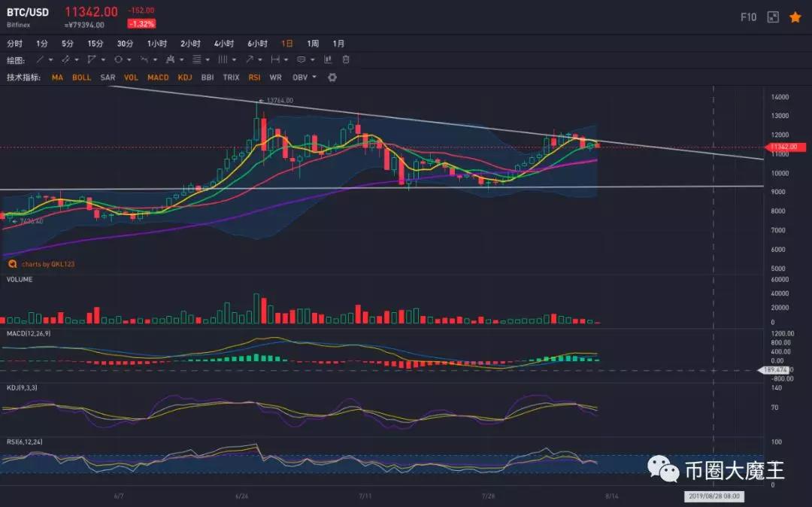This screenshot has height=507, width=812.
Task: Enable the WR indicator
Action: click(275, 77)
